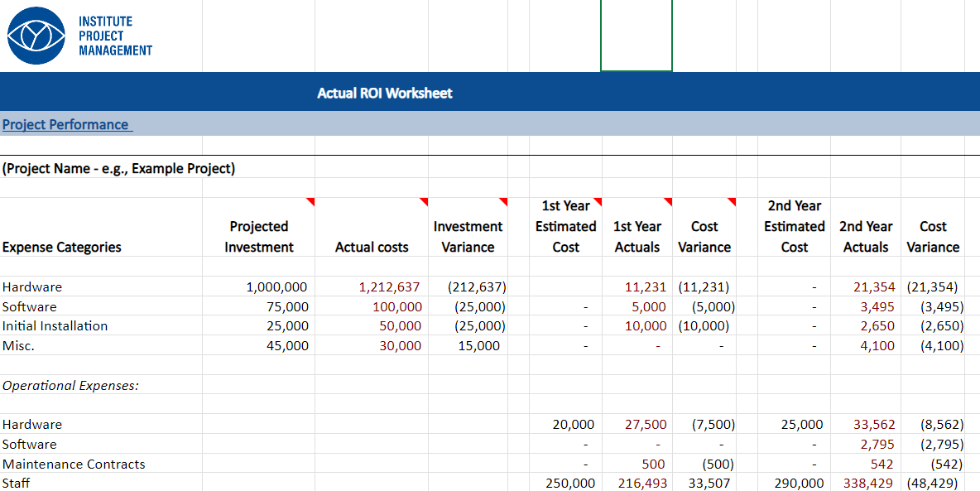Click the 2nd Year Actuals value 21,354

[874, 287]
